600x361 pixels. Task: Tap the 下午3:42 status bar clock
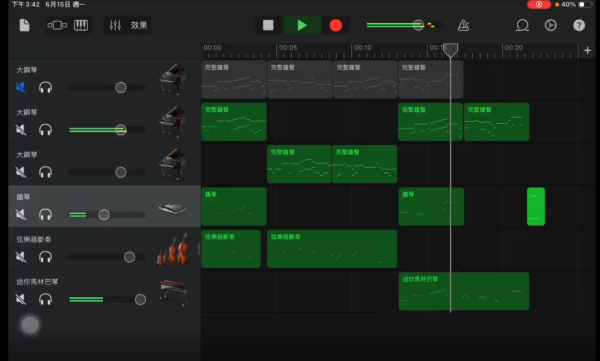(x=25, y=5)
